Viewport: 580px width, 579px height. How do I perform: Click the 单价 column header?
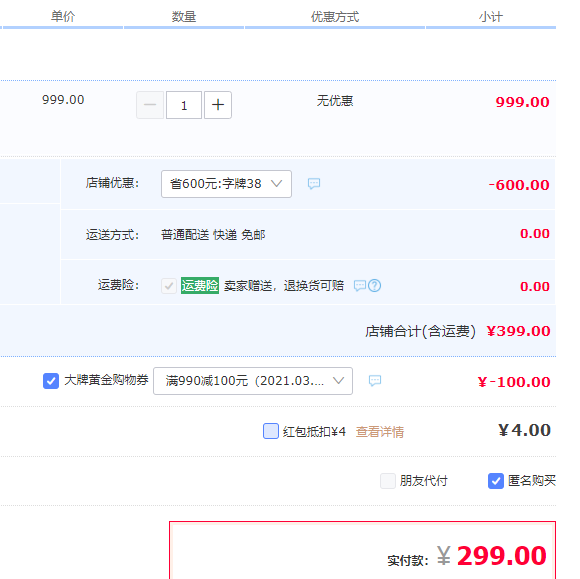(63, 17)
